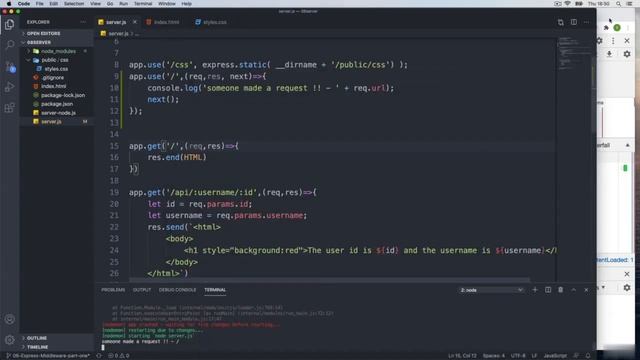
Task: Split the editor to the right
Action: click(x=573, y=22)
